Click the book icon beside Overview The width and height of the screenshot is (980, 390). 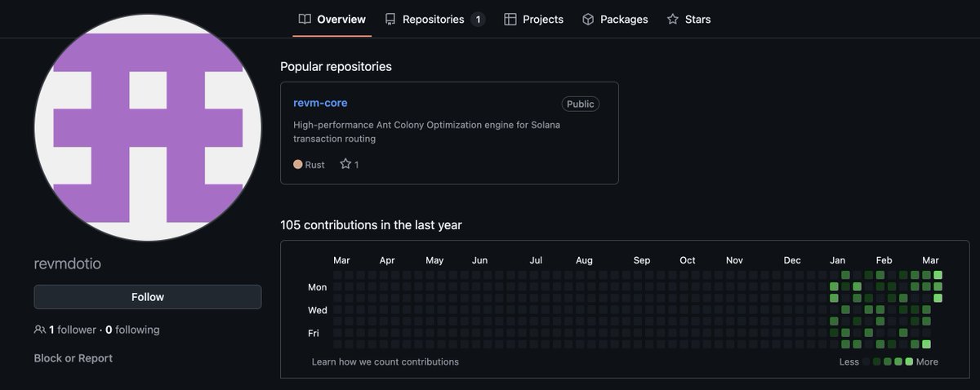[x=305, y=19]
